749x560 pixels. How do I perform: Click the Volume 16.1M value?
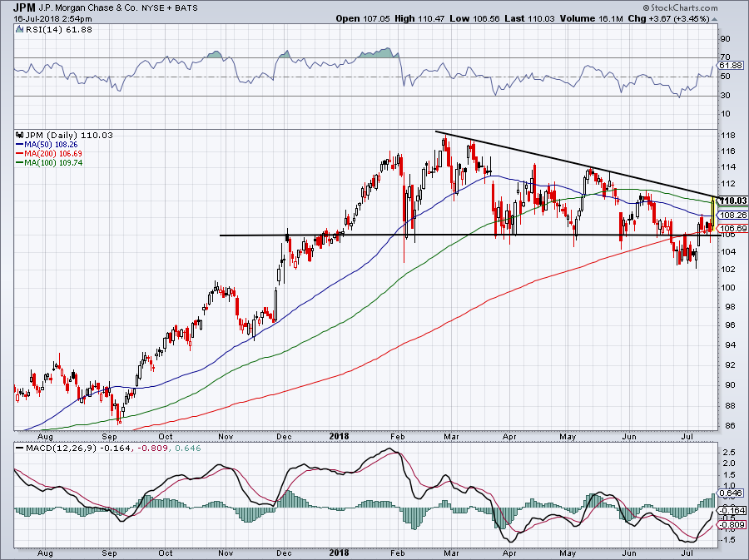[592, 18]
